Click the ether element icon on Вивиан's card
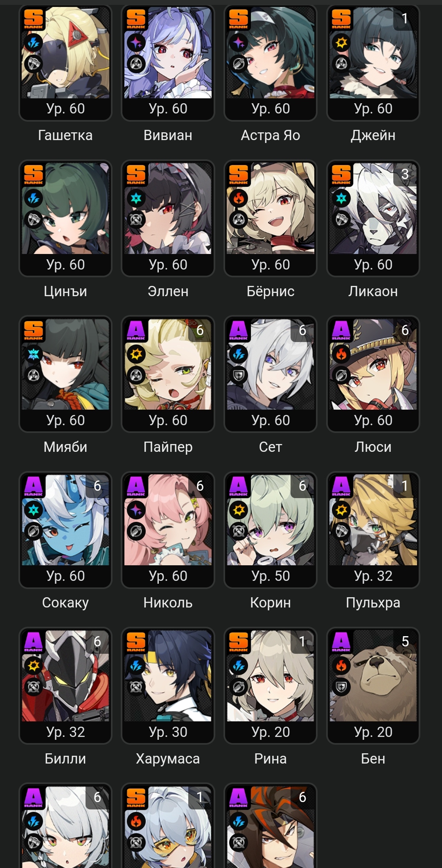 coord(136,43)
